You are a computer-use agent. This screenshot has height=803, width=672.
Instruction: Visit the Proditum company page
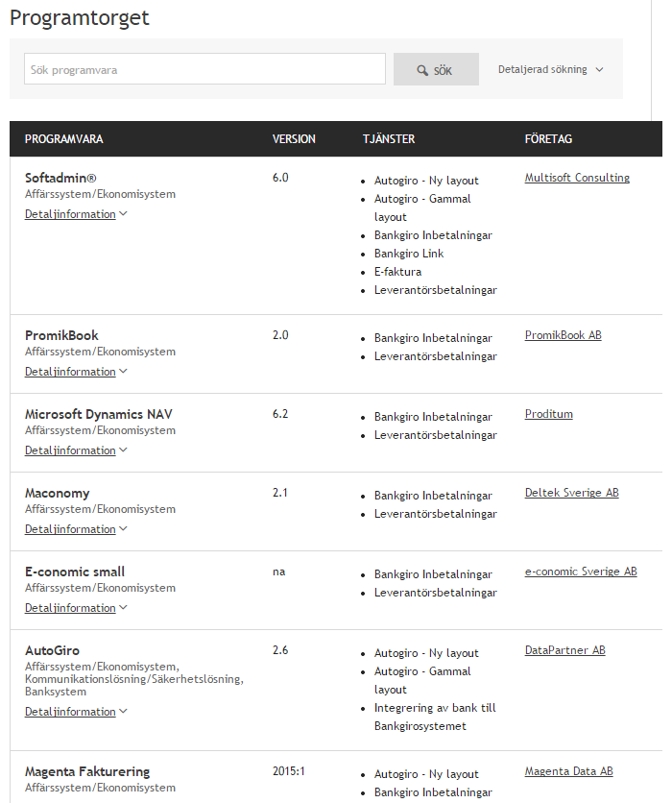(548, 413)
